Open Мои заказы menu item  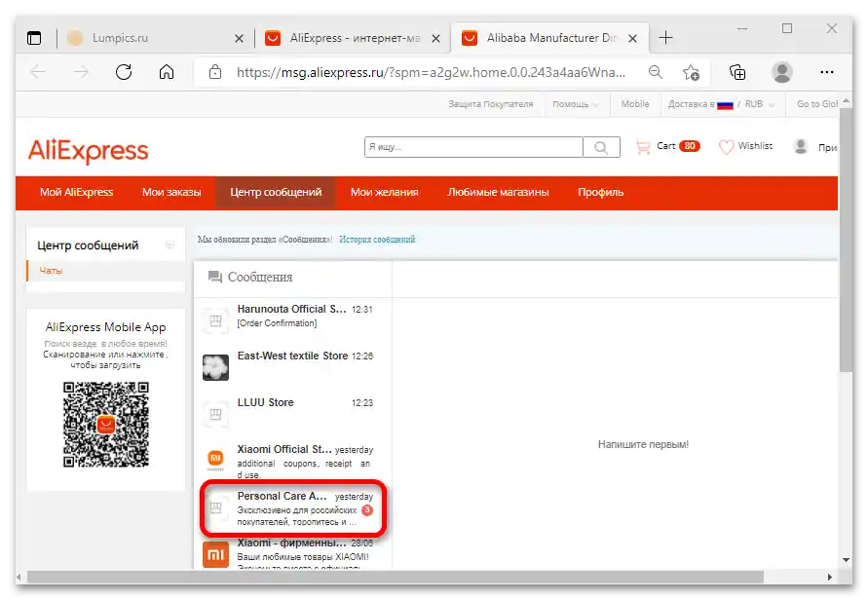[171, 193]
